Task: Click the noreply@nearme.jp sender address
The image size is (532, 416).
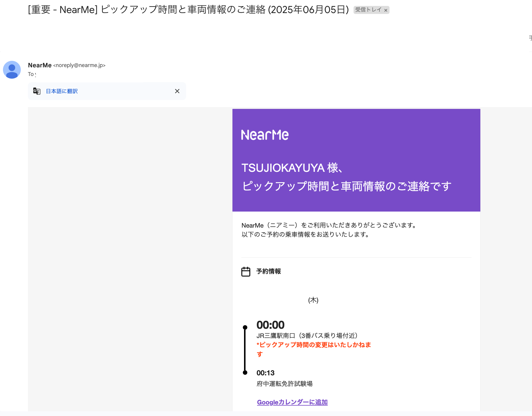Action: click(79, 65)
